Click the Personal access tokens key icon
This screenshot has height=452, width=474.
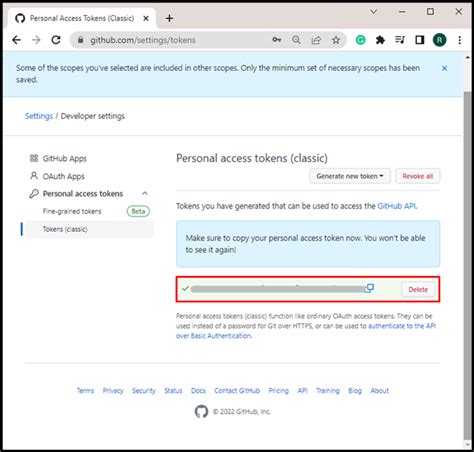34,194
